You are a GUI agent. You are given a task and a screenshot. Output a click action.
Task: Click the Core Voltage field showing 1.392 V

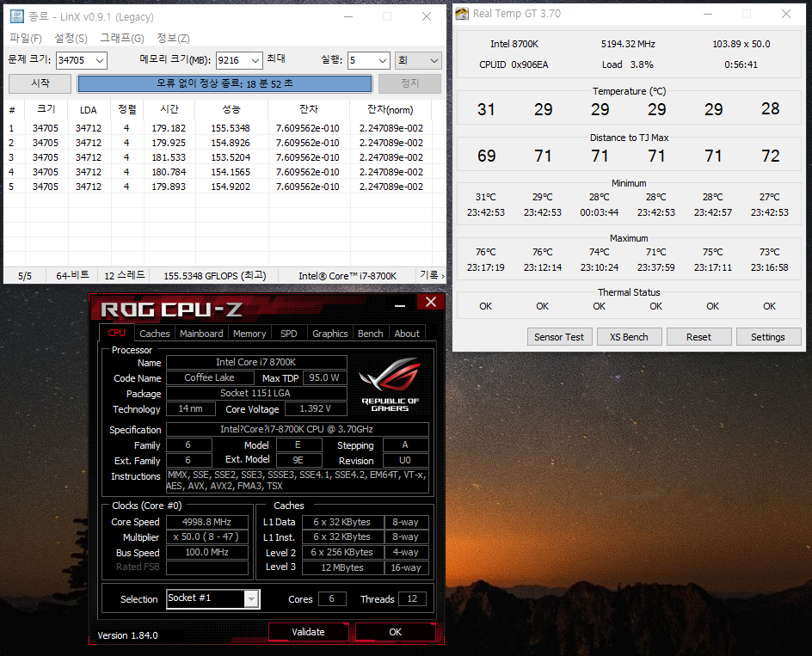click(315, 408)
